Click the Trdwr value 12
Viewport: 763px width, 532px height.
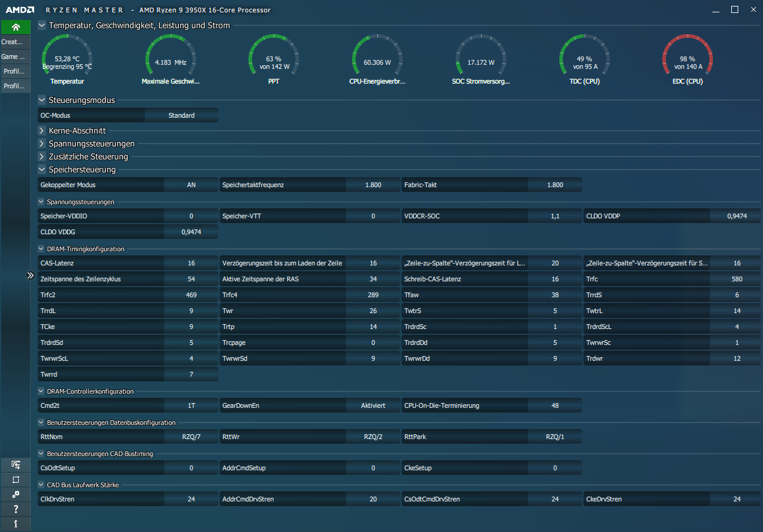737,358
